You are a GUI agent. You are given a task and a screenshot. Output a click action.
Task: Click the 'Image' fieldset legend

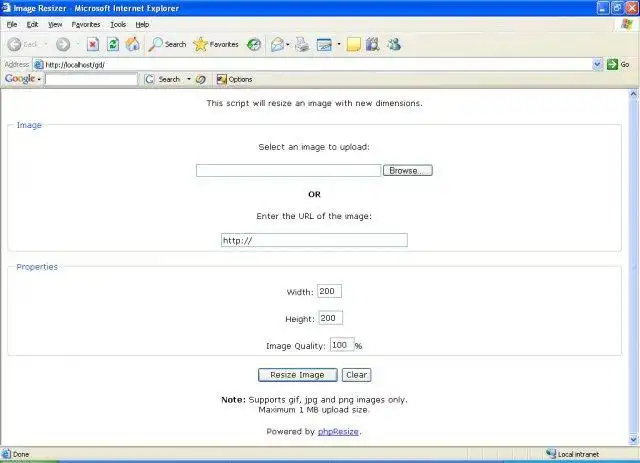(29, 125)
